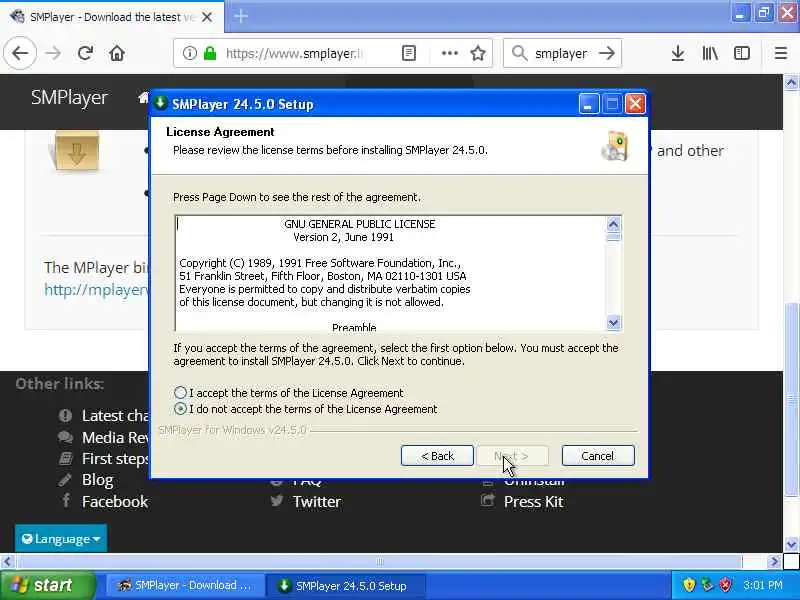Reload the page in the browser
800x600 pixels.
pos(85,53)
